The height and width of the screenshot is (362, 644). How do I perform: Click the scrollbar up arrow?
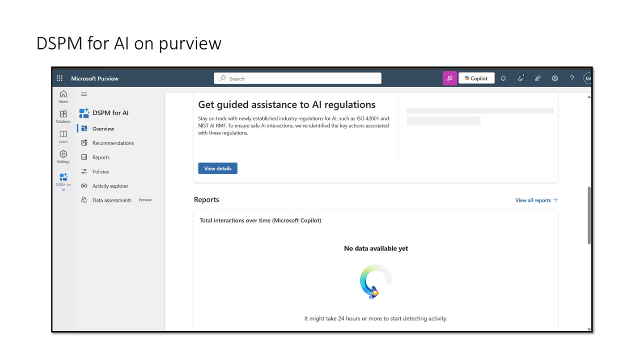pyautogui.click(x=589, y=97)
